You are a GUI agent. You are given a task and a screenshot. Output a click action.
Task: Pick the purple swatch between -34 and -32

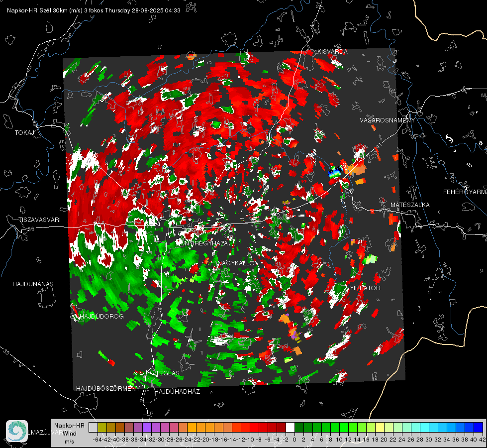pos(147,427)
